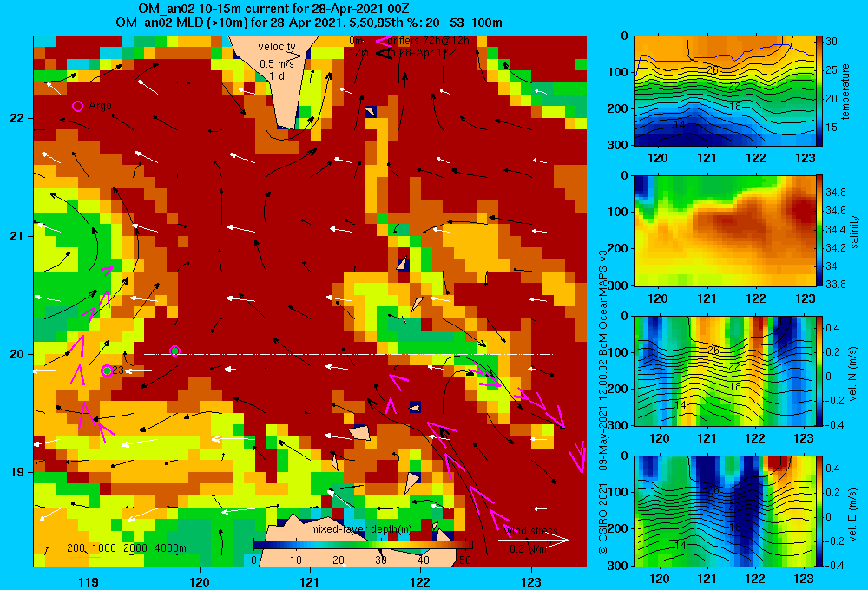Open the salinity section panel
Image resolution: width=868 pixels, height=590 pixels.
724,231
